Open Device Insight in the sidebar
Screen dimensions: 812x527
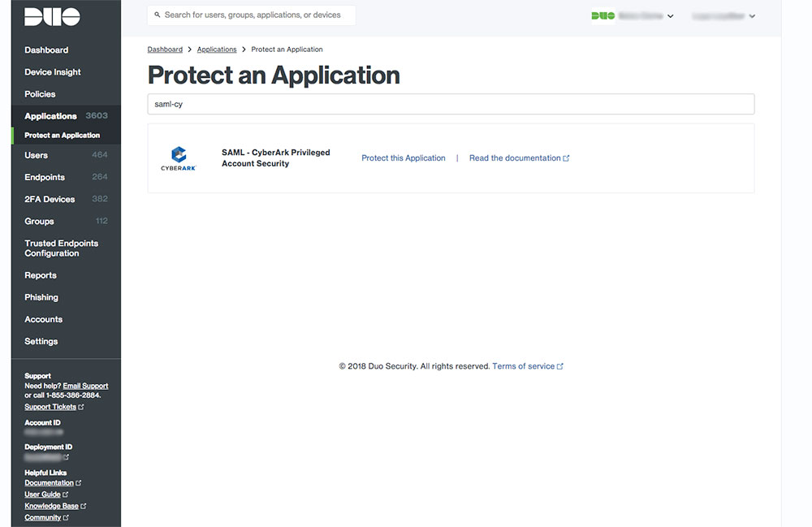pyautogui.click(x=52, y=72)
